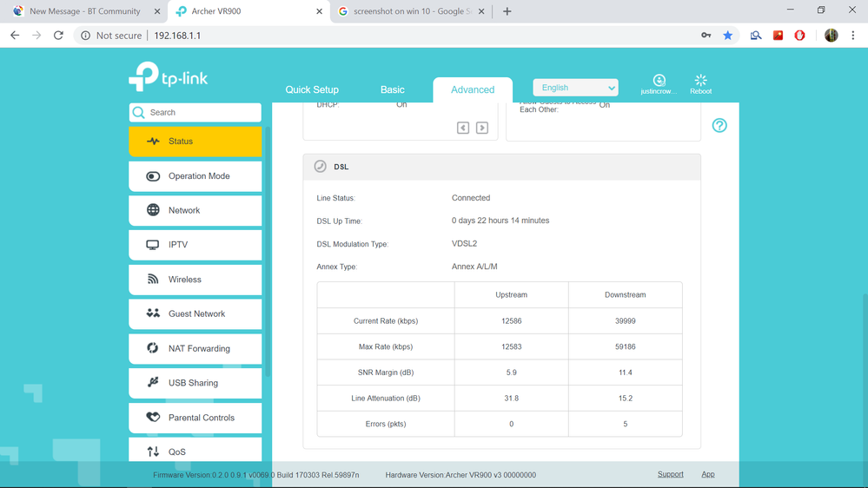This screenshot has height=488, width=868.
Task: Expand the English language dropdown
Action: tap(575, 88)
